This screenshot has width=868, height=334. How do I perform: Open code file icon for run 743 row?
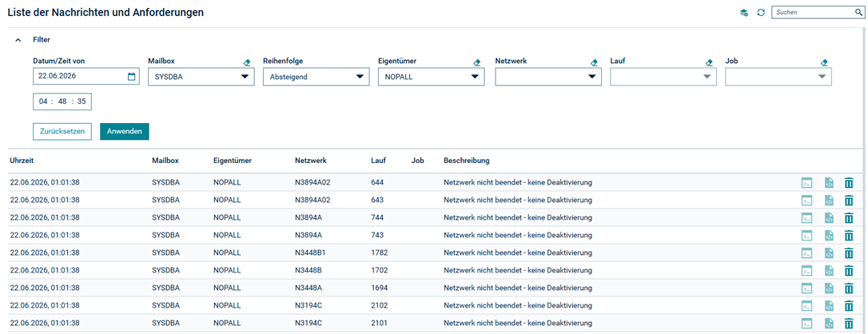[x=829, y=236]
